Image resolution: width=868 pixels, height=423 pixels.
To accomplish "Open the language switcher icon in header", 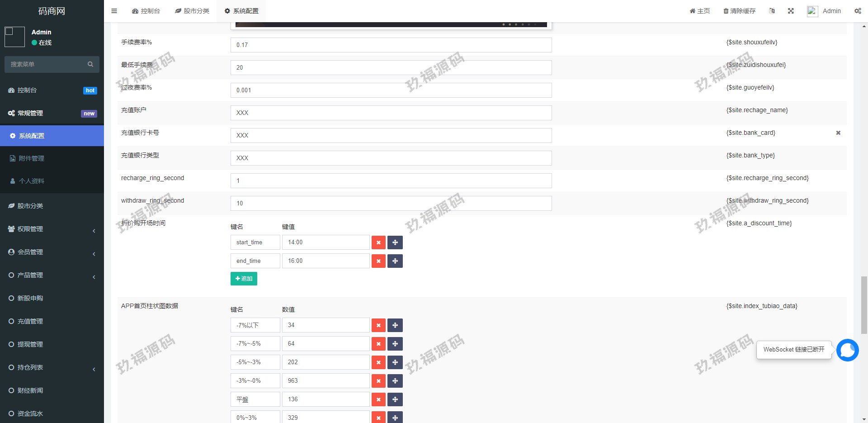I will point(772,11).
